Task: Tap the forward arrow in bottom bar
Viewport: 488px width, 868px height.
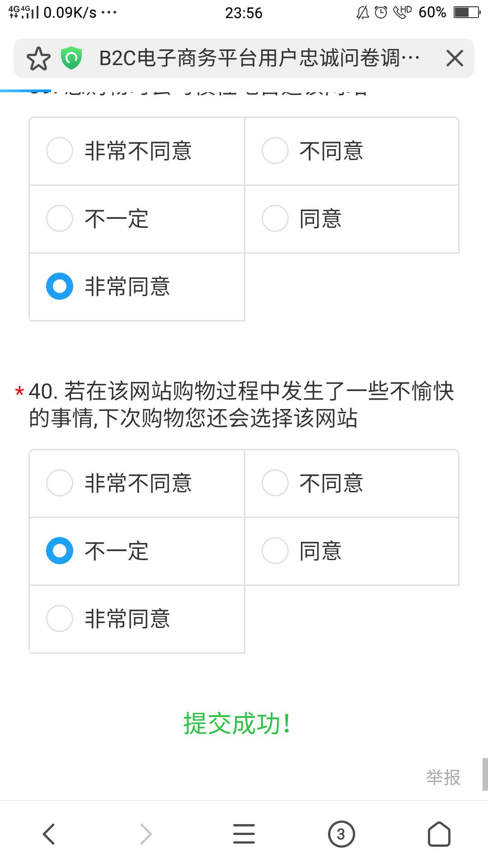Action: point(145,834)
